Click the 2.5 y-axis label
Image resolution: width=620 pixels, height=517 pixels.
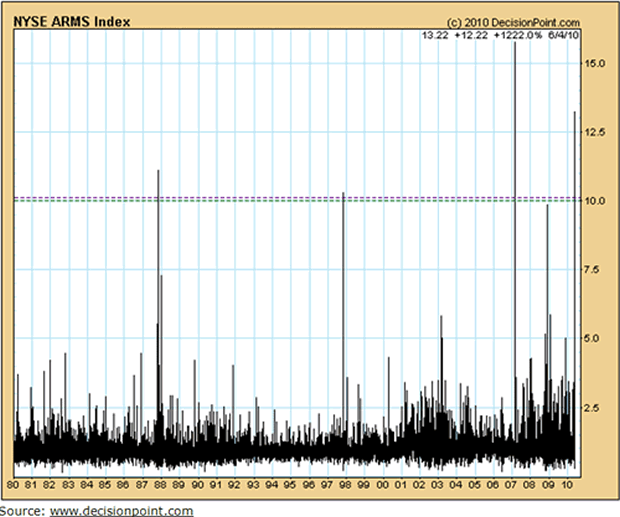594,407
